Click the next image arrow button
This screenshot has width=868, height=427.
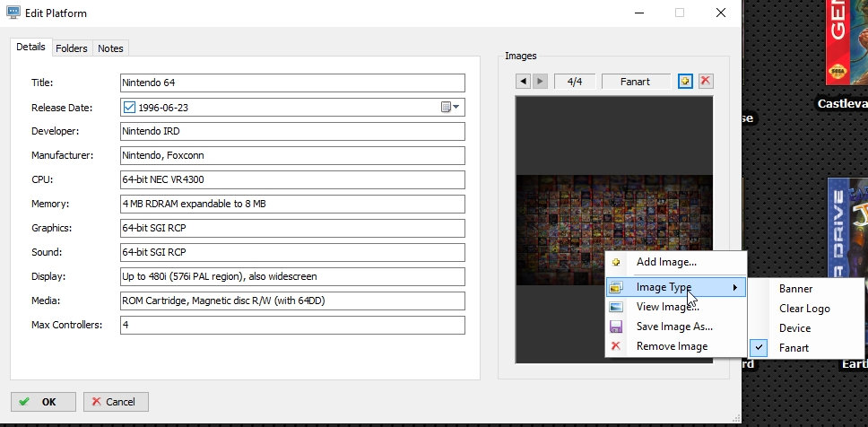pyautogui.click(x=540, y=82)
